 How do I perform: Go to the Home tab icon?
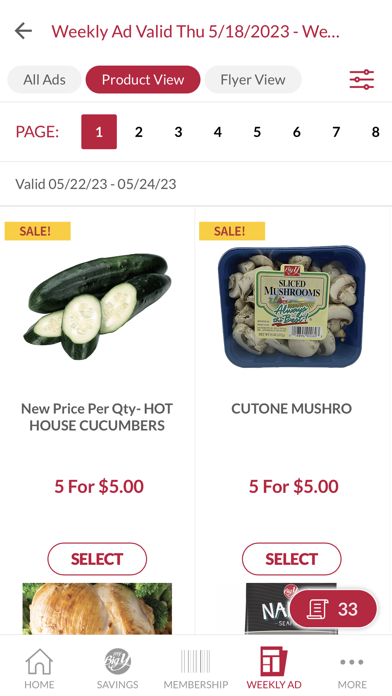39,661
